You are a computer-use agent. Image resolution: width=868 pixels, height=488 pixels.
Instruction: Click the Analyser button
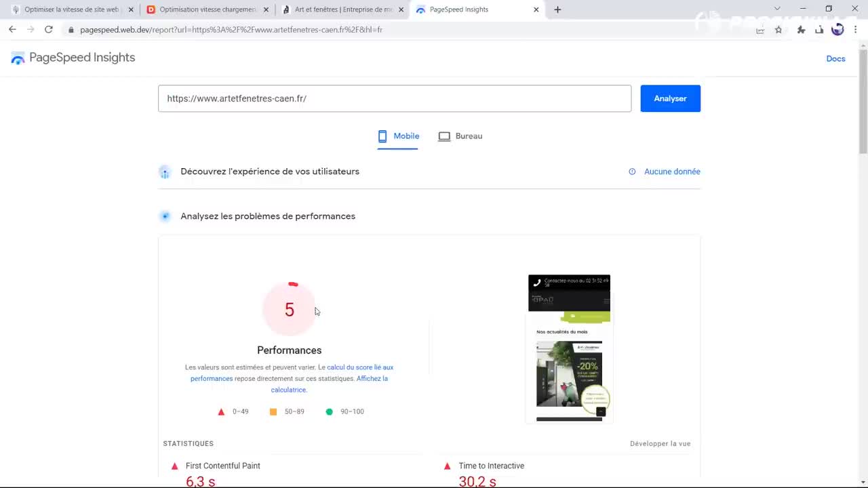coord(670,98)
